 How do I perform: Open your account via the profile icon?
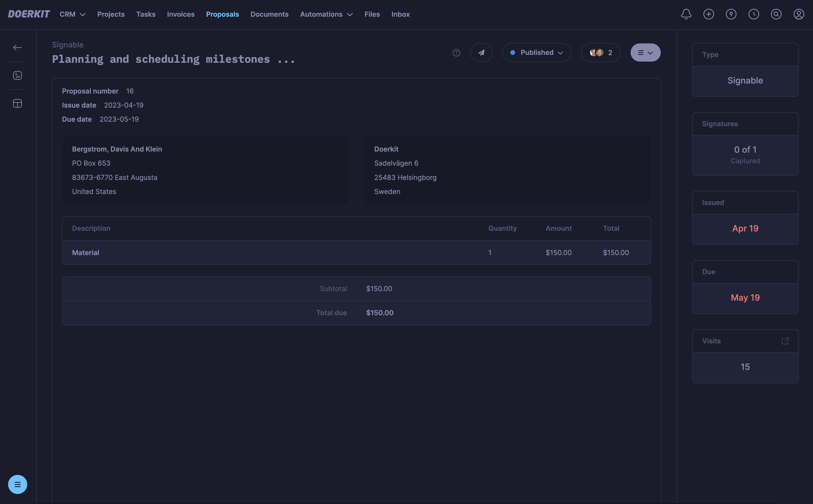tap(799, 14)
